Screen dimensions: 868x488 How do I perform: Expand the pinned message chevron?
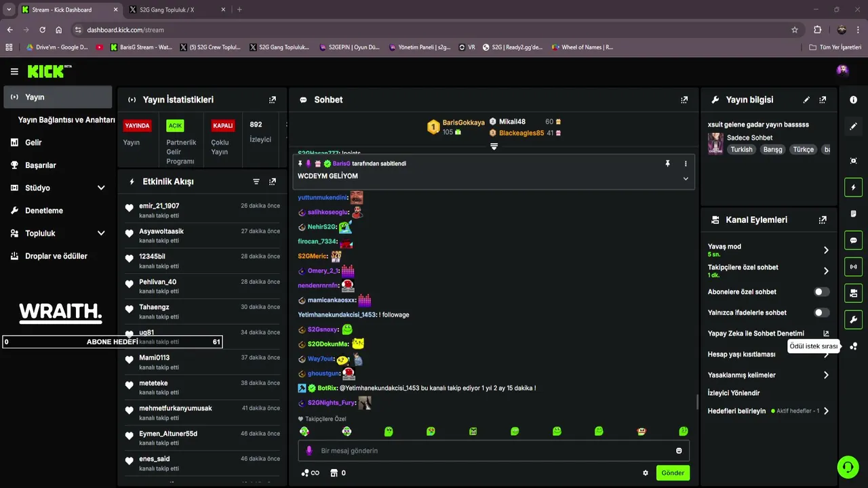point(686,179)
